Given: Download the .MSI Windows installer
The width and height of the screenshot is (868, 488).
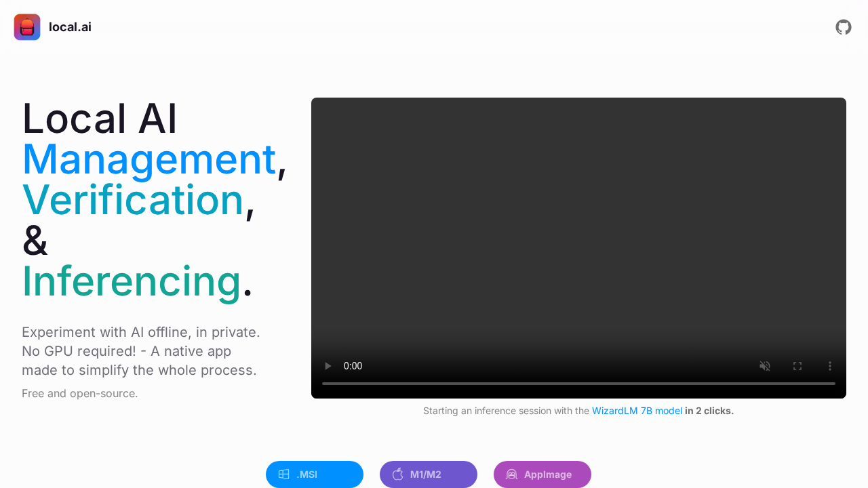Looking at the screenshot, I should pos(315,474).
